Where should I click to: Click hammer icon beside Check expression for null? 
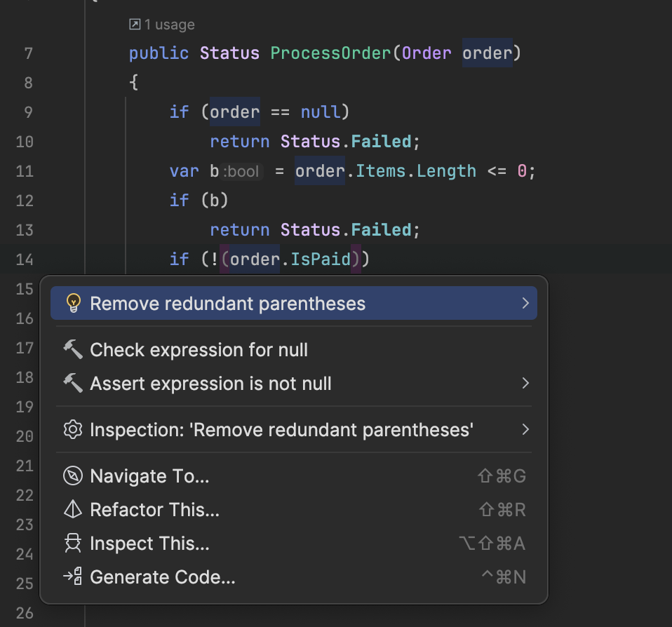(x=73, y=350)
